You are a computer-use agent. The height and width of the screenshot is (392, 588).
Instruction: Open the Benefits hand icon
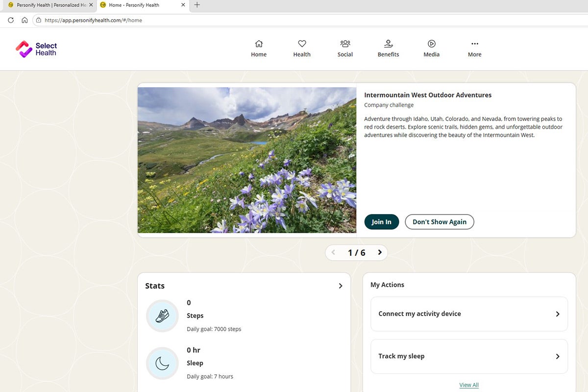pyautogui.click(x=388, y=44)
